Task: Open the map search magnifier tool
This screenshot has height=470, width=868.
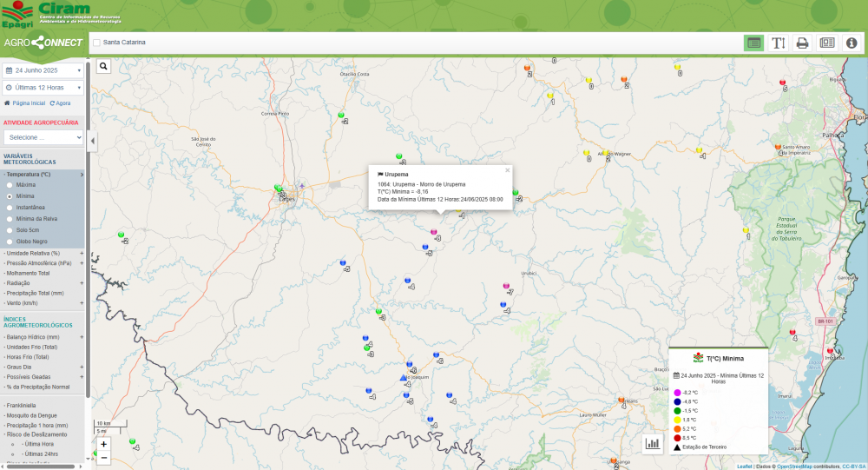Action: 103,67
